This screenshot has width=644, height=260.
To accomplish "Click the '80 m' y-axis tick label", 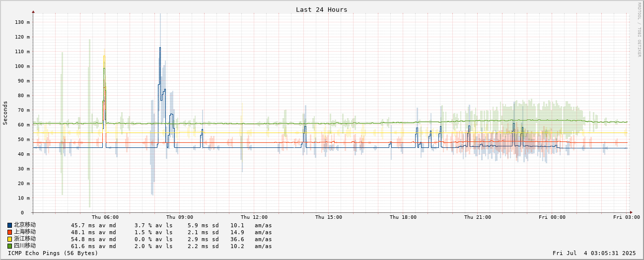I will pos(24,95).
